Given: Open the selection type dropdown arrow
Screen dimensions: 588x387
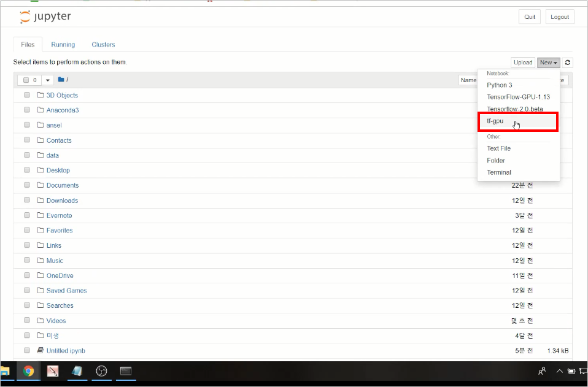Looking at the screenshot, I should [48, 80].
